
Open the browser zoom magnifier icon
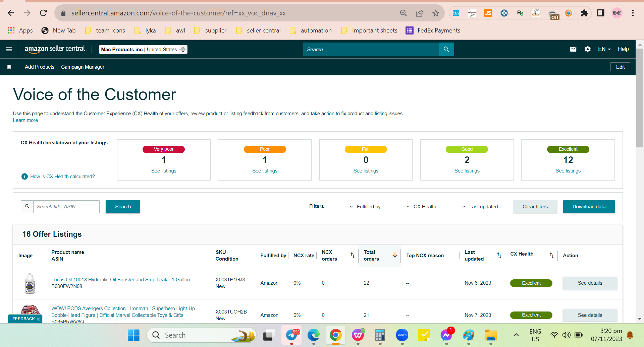404,13
